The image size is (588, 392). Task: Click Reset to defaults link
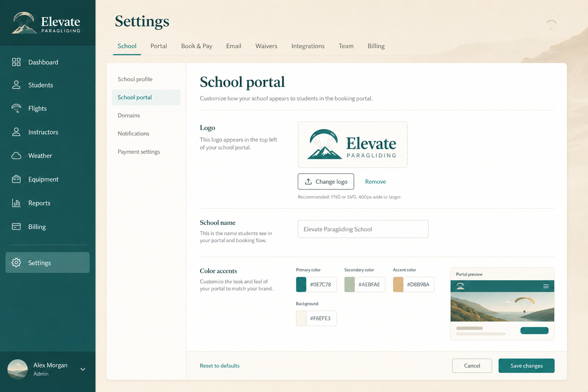point(220,366)
